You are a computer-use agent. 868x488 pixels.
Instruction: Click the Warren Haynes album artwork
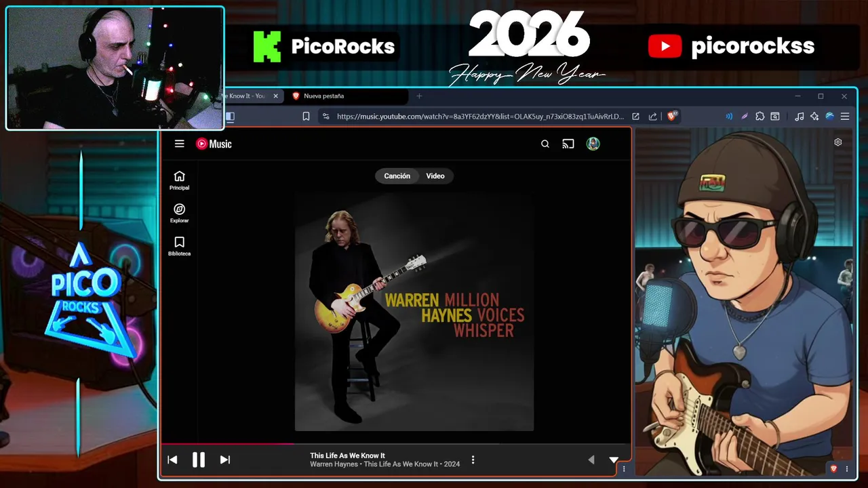(x=414, y=312)
